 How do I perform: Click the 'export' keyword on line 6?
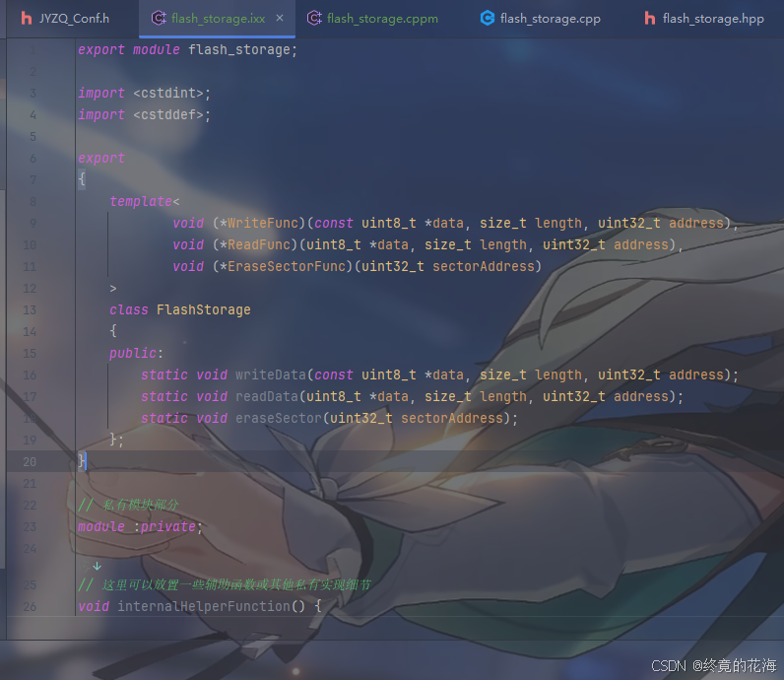click(x=101, y=158)
